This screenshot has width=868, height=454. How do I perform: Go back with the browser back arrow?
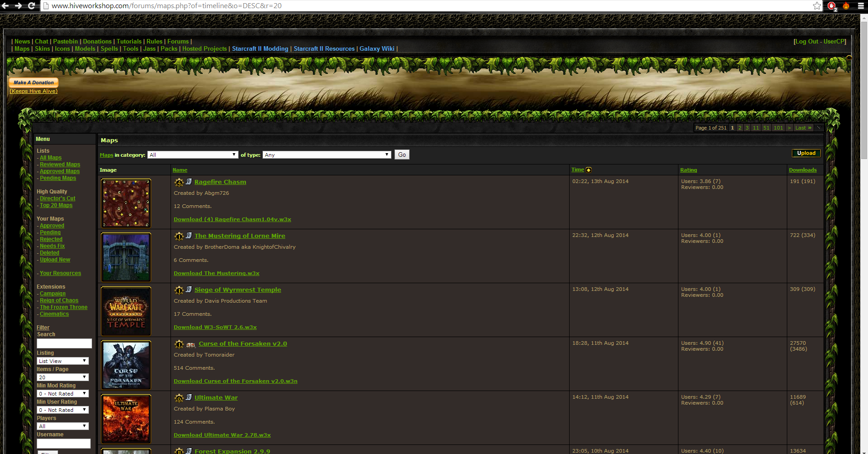pyautogui.click(x=5, y=5)
